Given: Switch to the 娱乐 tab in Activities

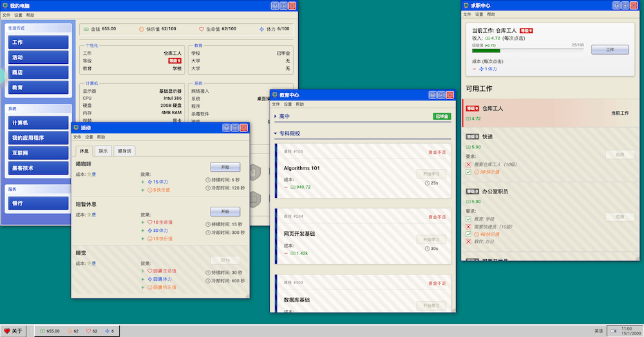Looking at the screenshot, I should click(103, 150).
